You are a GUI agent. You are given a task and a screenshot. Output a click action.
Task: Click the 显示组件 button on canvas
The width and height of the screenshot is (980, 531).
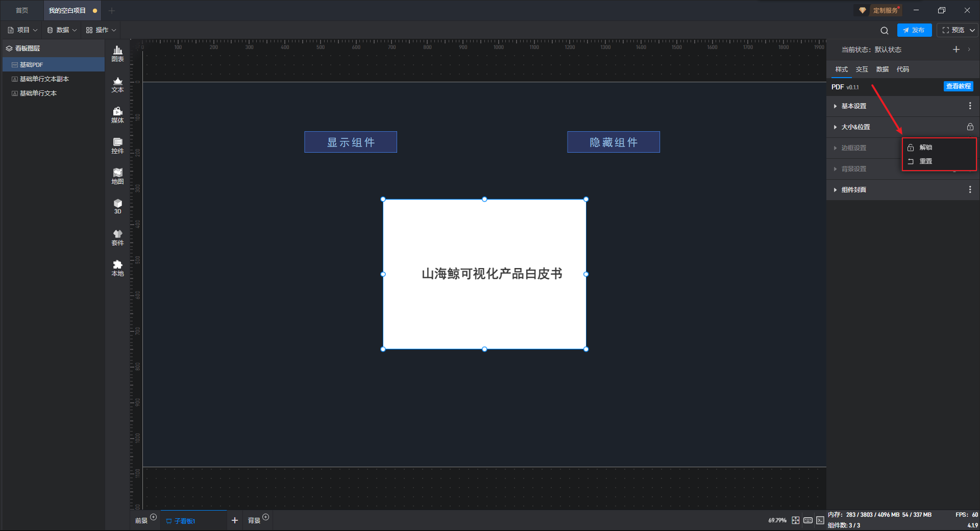tap(351, 142)
